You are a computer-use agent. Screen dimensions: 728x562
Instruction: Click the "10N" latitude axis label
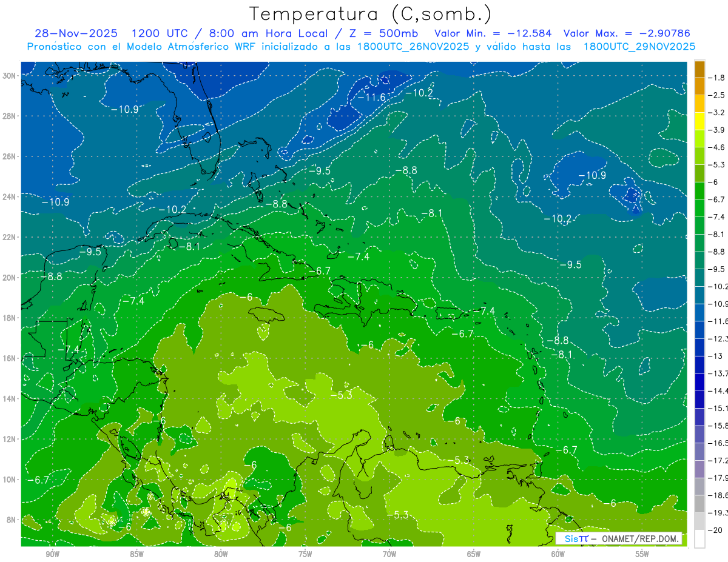(10, 480)
